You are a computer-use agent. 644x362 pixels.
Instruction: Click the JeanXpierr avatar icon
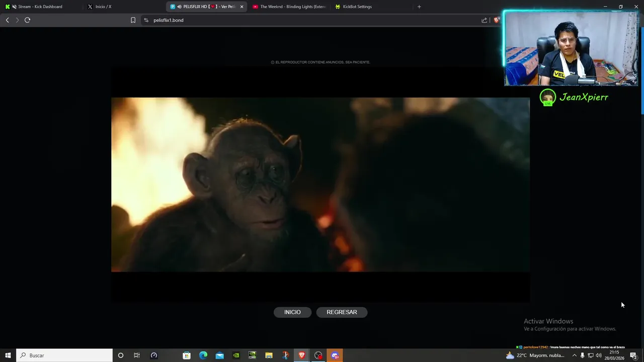pos(547,97)
